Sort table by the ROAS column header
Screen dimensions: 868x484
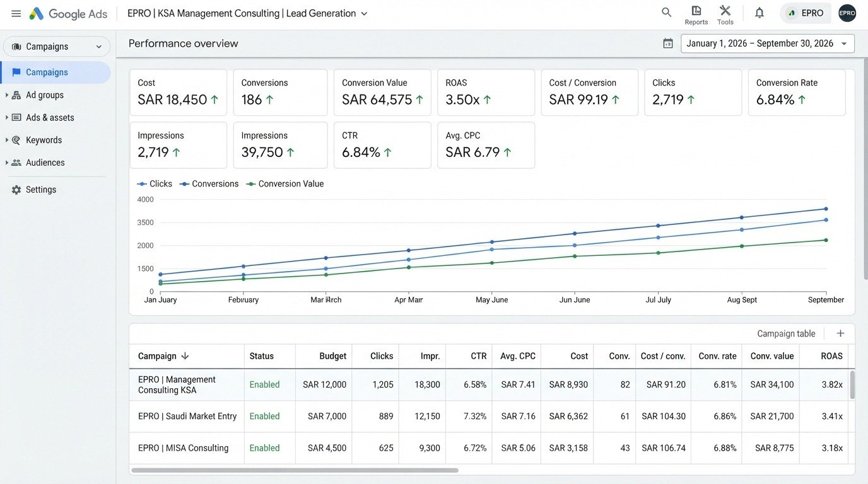(831, 356)
